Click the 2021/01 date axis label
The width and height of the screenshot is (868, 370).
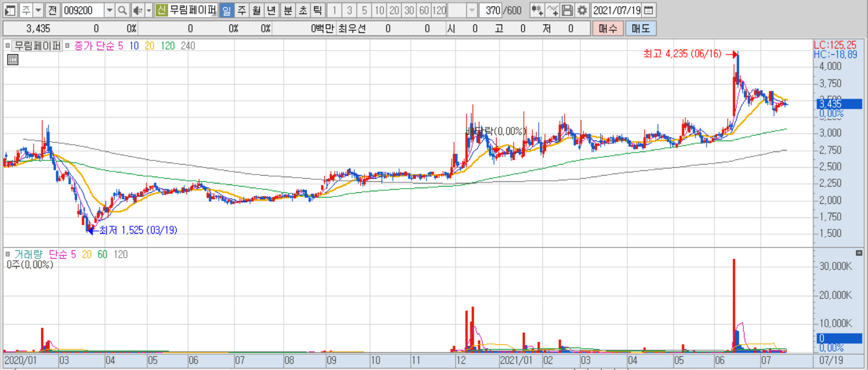click(516, 360)
